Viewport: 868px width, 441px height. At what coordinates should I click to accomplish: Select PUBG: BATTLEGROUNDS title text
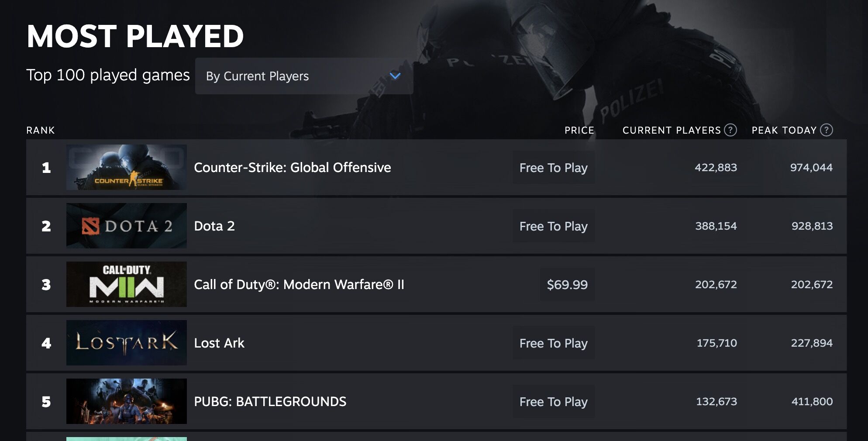coord(270,402)
